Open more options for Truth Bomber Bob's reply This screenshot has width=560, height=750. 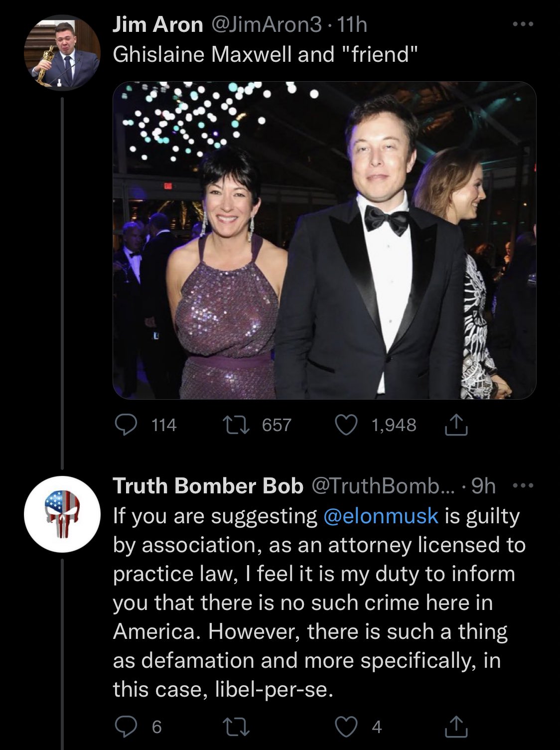524,486
